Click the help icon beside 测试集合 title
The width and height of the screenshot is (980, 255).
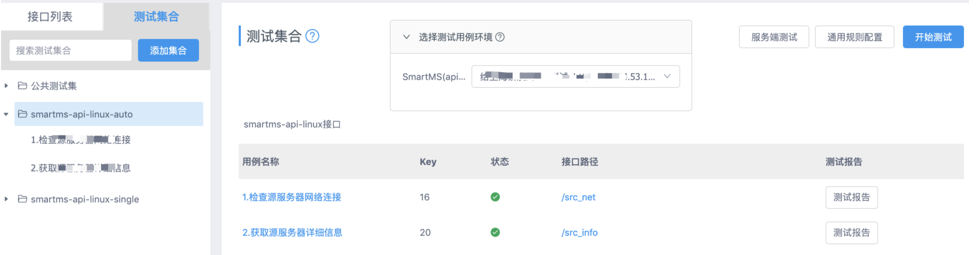312,36
